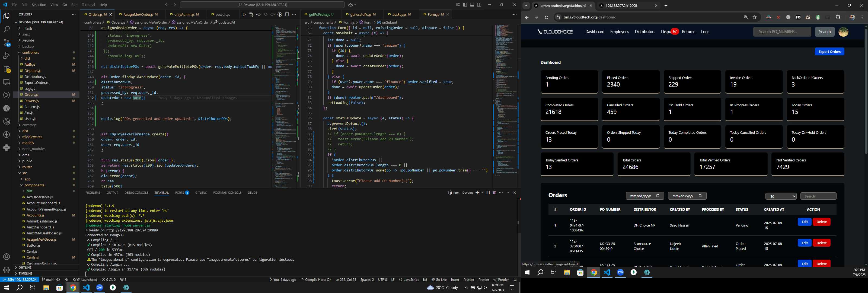Synchronize changes icon next to main branch
Viewport: 868px width, 293px height.
58,279
